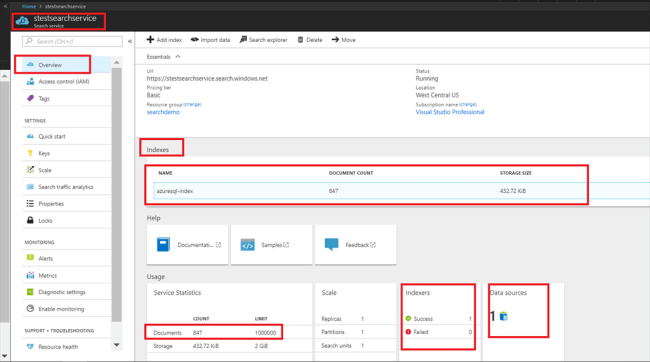This screenshot has width=650, height=362.
Task: Click the service URL text
Action: point(207,78)
